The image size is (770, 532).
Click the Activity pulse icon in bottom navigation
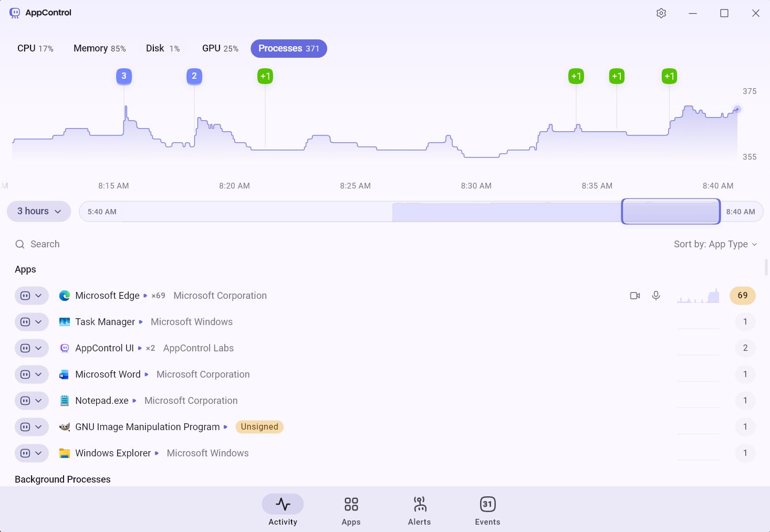point(283,503)
